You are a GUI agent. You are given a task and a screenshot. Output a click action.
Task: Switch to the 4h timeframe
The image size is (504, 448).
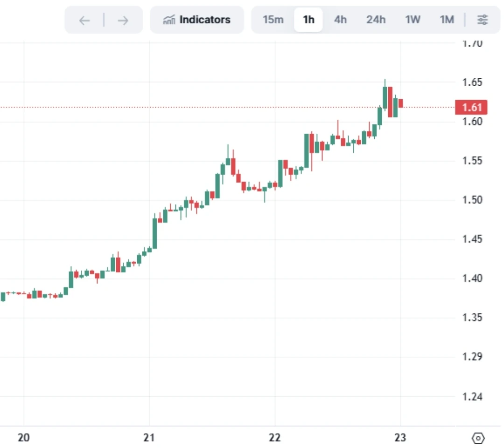coord(340,20)
